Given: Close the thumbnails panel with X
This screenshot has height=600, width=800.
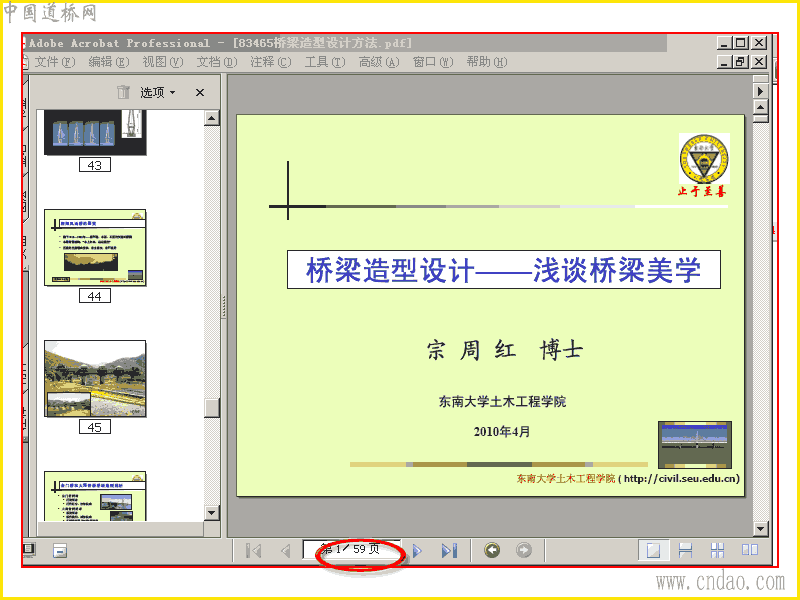Looking at the screenshot, I should coord(200,92).
